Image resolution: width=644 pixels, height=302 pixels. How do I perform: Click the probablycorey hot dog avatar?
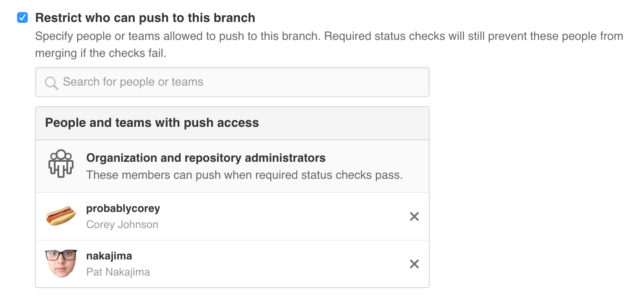pyautogui.click(x=61, y=216)
